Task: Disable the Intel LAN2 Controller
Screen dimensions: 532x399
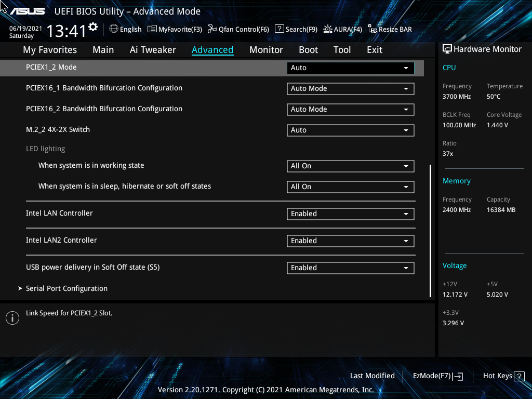Action: pos(350,241)
